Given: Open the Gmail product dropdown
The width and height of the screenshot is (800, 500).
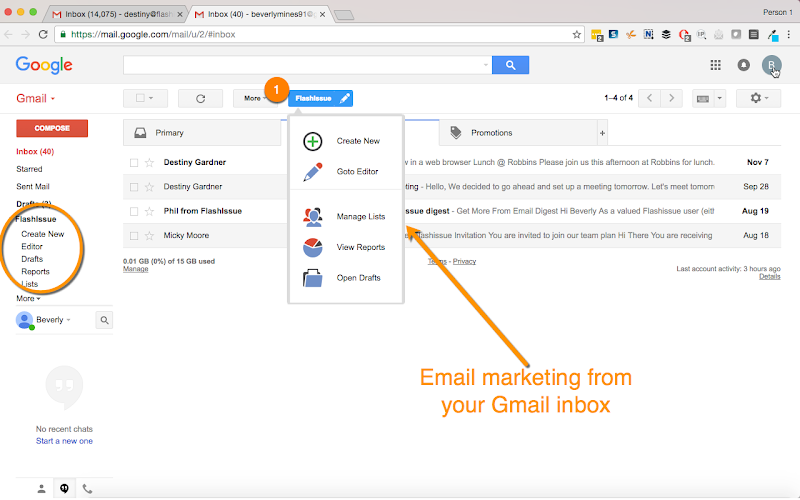Looking at the screenshot, I should [x=36, y=98].
